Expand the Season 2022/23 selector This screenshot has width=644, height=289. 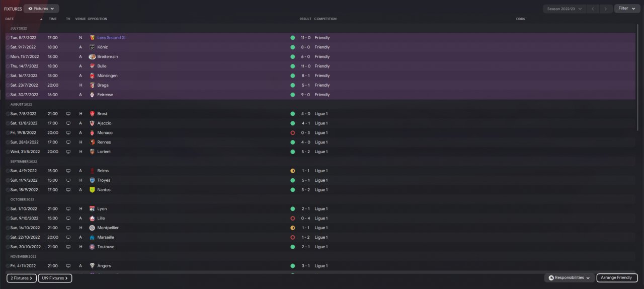pyautogui.click(x=565, y=9)
